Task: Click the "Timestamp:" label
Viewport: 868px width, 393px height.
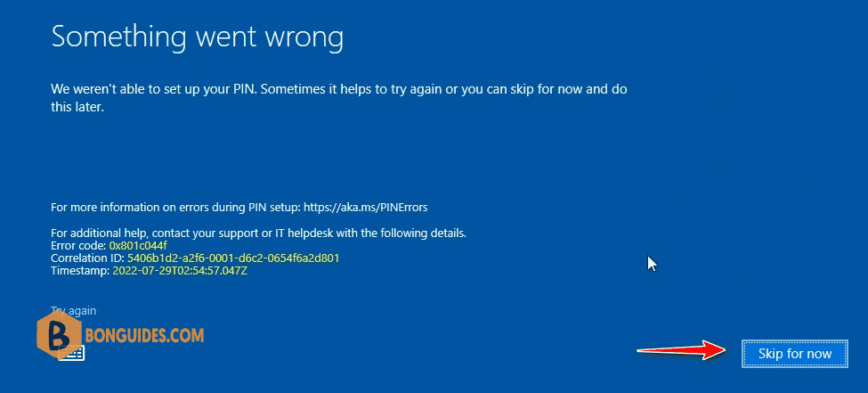Action: (x=80, y=272)
